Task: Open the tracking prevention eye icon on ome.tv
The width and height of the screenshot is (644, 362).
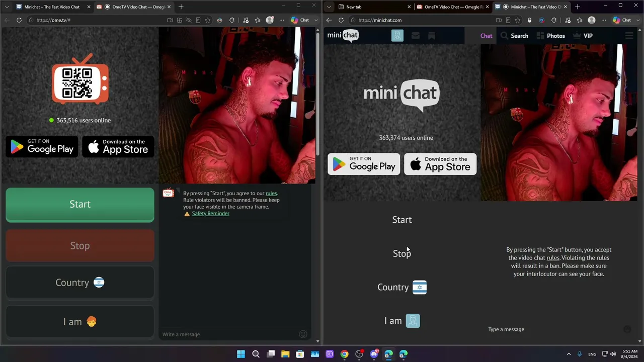Action: (x=189, y=20)
